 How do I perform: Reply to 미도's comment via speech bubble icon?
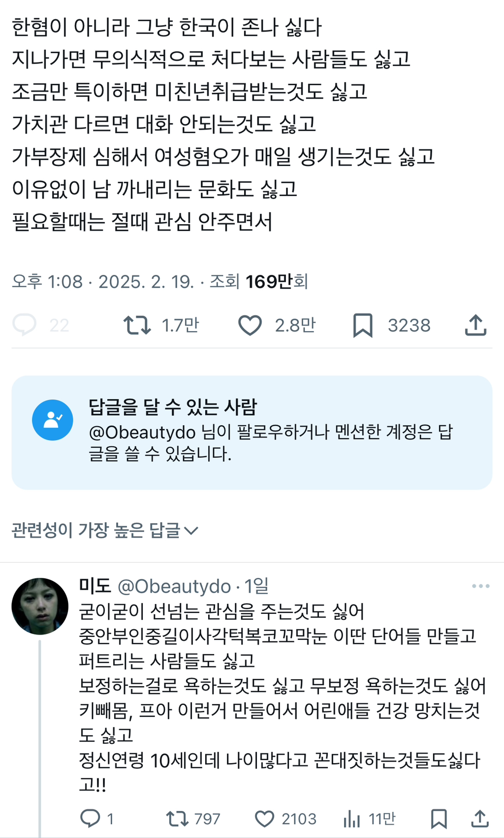click(x=91, y=818)
